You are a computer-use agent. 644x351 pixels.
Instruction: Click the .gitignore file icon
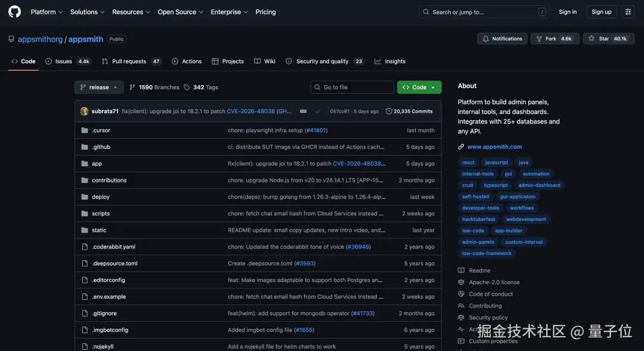point(85,313)
